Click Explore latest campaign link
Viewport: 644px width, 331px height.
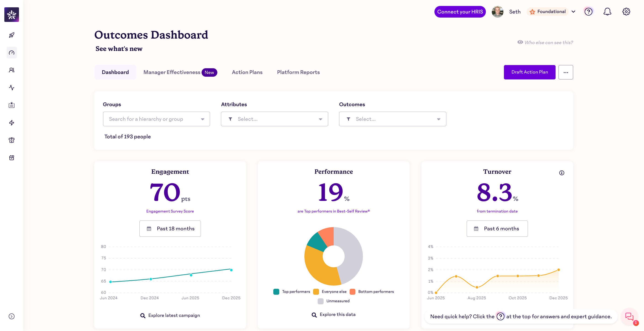[170, 315]
